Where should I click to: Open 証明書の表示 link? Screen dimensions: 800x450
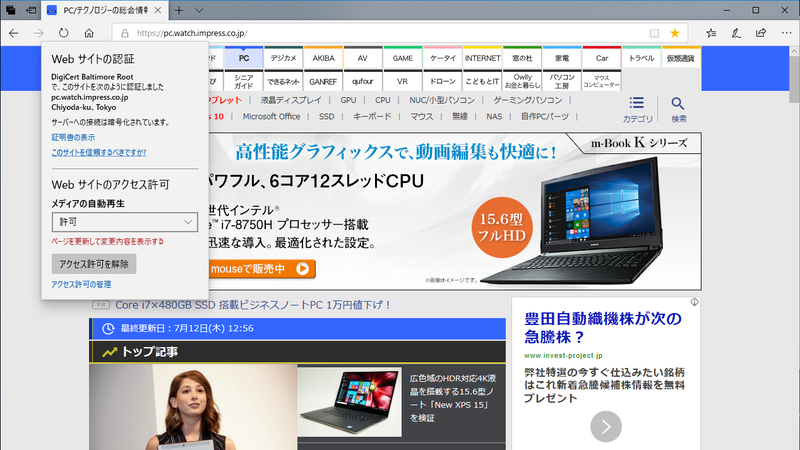[x=73, y=137]
